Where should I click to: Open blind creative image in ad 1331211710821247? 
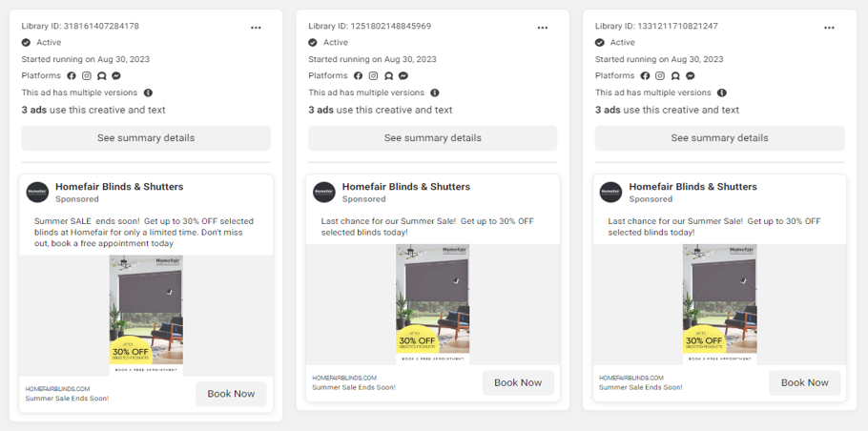point(719,304)
